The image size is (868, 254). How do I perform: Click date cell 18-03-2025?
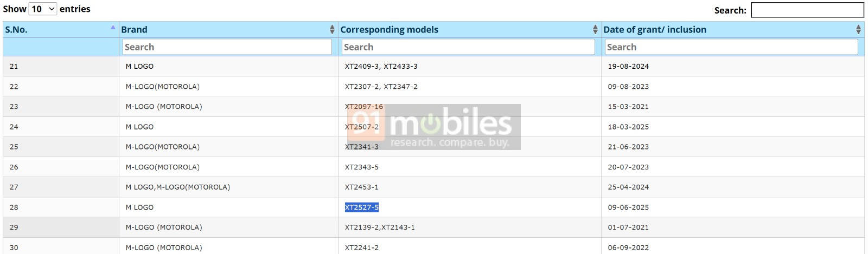click(x=628, y=127)
